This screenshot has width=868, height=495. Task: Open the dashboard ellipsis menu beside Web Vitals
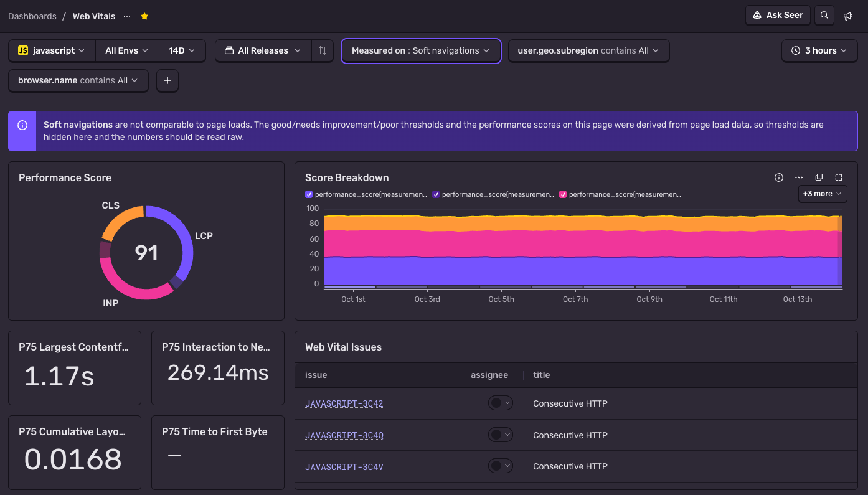127,16
